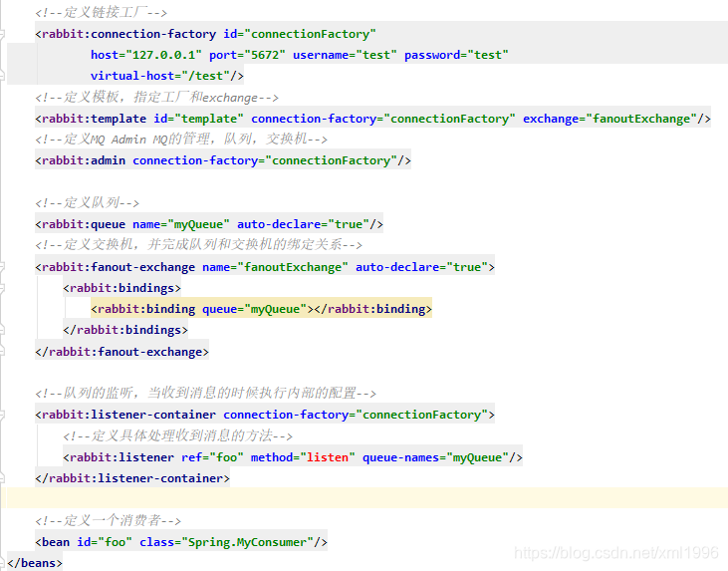
Task: Click the comment 定义具体处理收到消息的方法
Action: (178, 435)
